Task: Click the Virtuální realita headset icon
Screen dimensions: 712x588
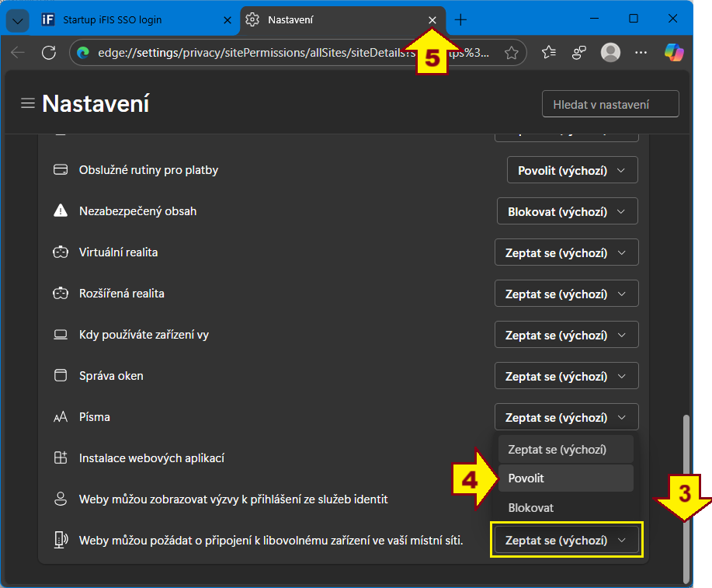Action: (61, 252)
